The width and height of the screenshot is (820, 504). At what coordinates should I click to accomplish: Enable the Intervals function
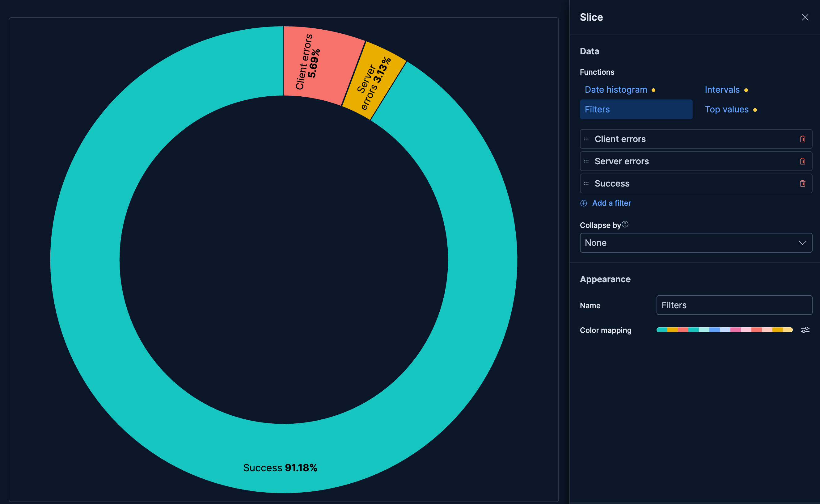tap(722, 89)
